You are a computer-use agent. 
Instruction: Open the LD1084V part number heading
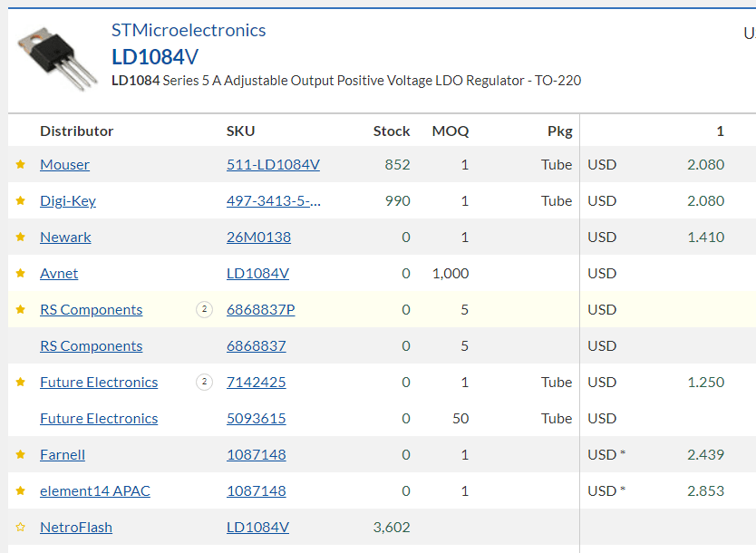(x=155, y=57)
